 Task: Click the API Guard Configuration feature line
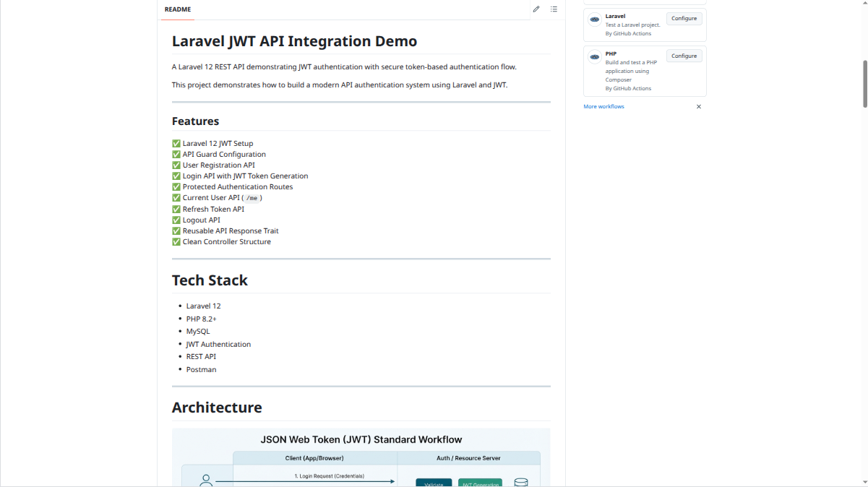(219, 154)
